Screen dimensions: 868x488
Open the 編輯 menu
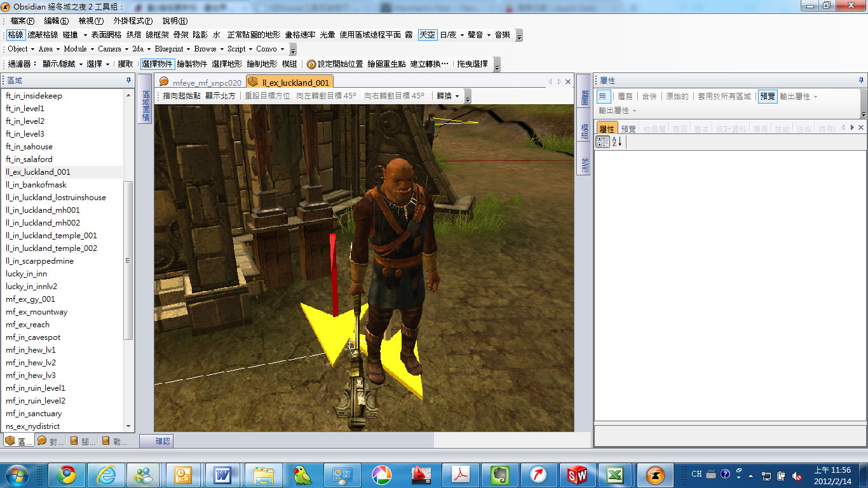56,21
